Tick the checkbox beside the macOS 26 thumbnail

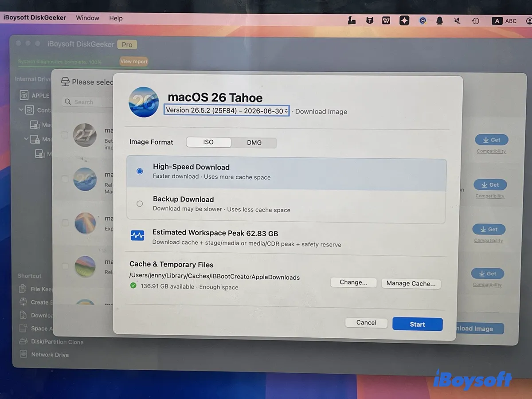pos(65,179)
